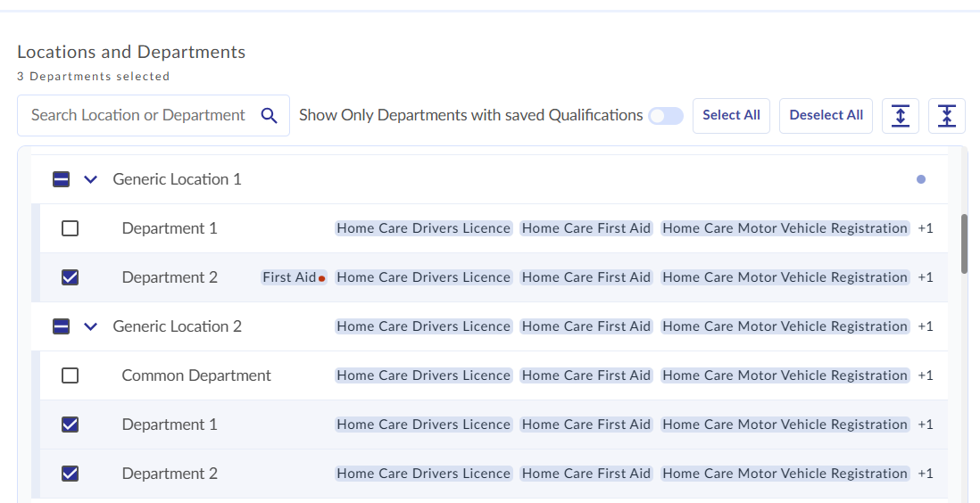Check Department 1 under Generic Location 1
The image size is (980, 503).
[70, 228]
